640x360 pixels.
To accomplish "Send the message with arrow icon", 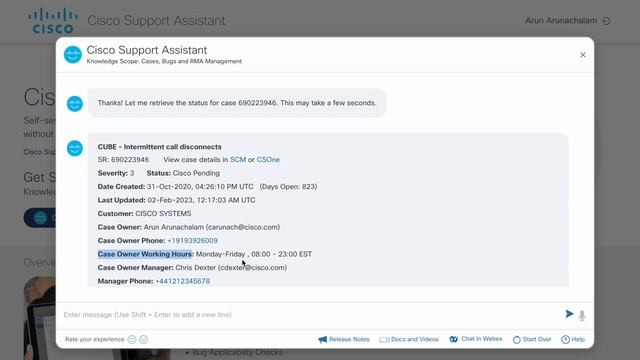I will (x=569, y=314).
